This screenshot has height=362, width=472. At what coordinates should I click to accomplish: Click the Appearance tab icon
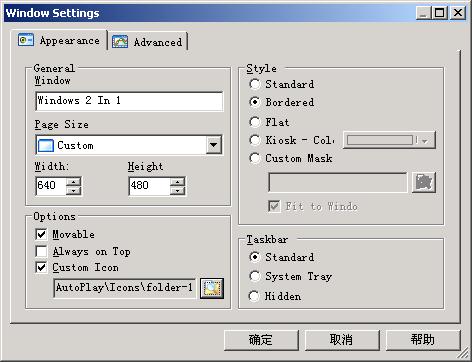26,40
